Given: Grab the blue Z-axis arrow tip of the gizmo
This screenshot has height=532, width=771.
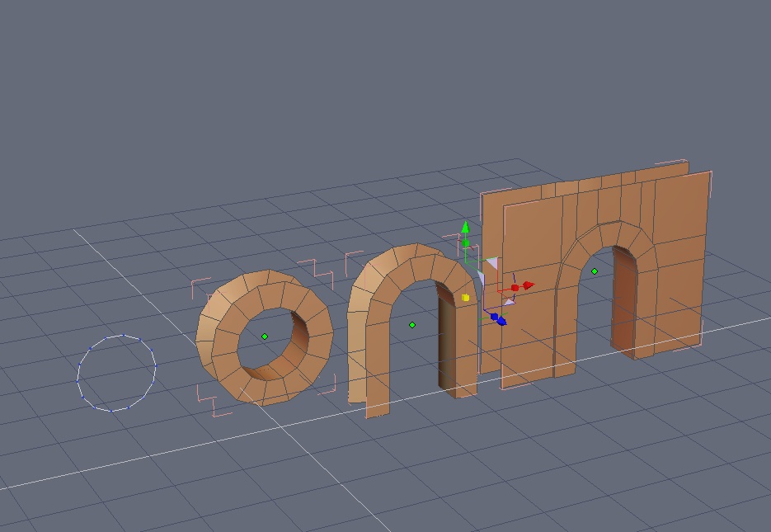Looking at the screenshot, I should (x=501, y=321).
